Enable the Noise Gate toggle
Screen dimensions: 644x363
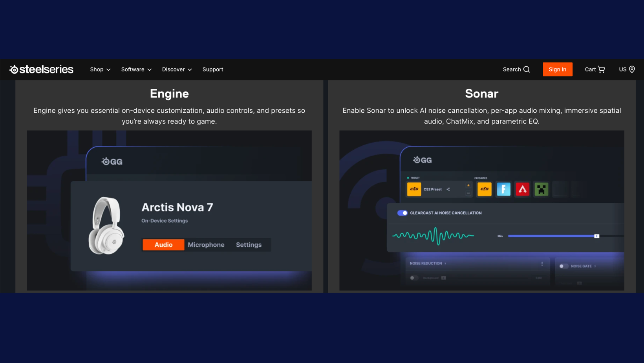click(563, 266)
